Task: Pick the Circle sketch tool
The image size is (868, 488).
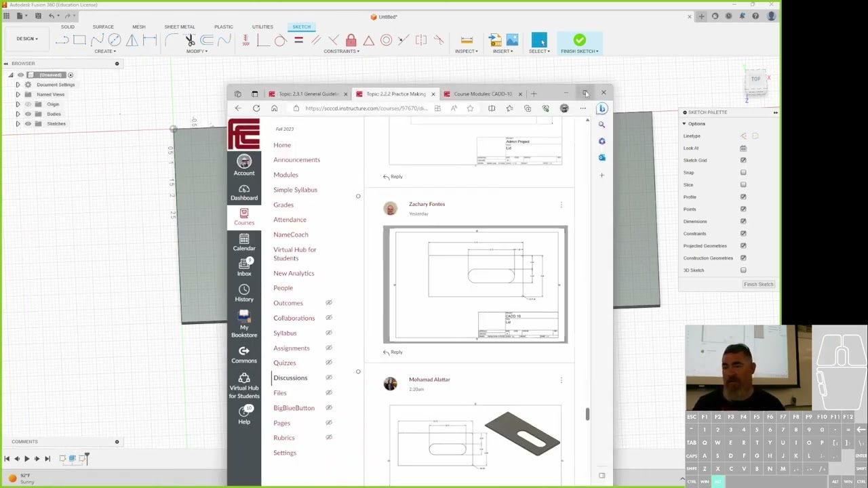Action: pos(115,41)
